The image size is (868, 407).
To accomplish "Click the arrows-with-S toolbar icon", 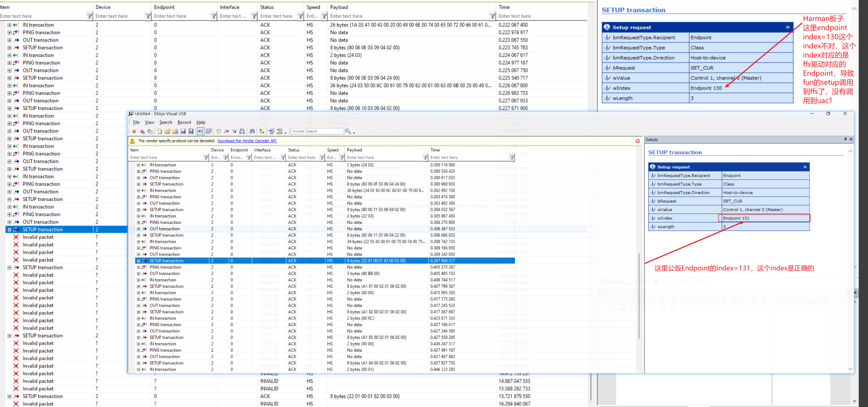I will tap(234, 131).
